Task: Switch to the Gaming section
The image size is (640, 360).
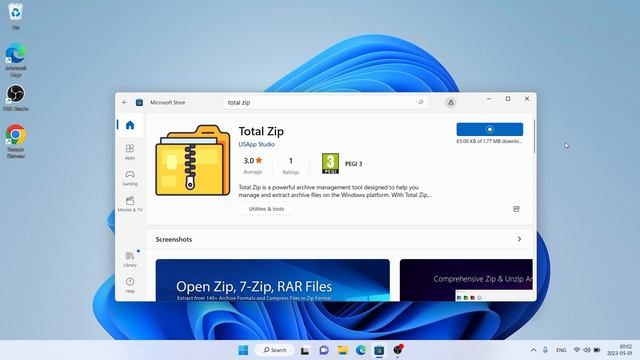Action: point(130,178)
